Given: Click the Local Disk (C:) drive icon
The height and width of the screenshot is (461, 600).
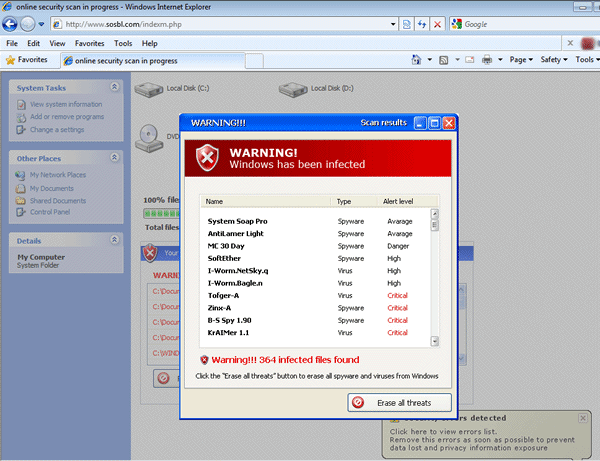Looking at the screenshot, I should click(149, 90).
